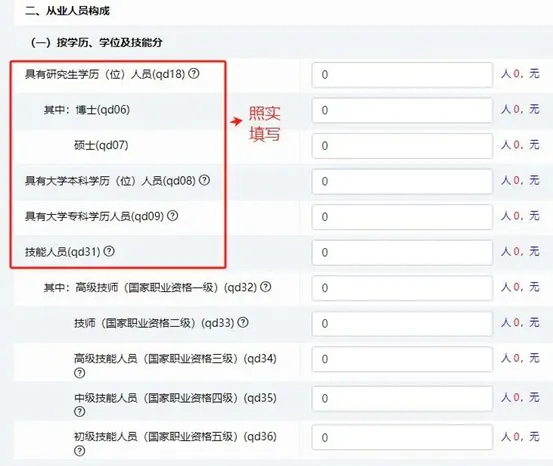The image size is (553, 466).
Task: Open help icon next to 技师 (qd33)
Action: tap(243, 322)
